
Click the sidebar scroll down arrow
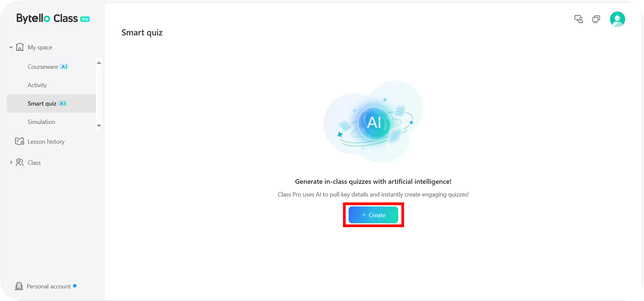99,126
